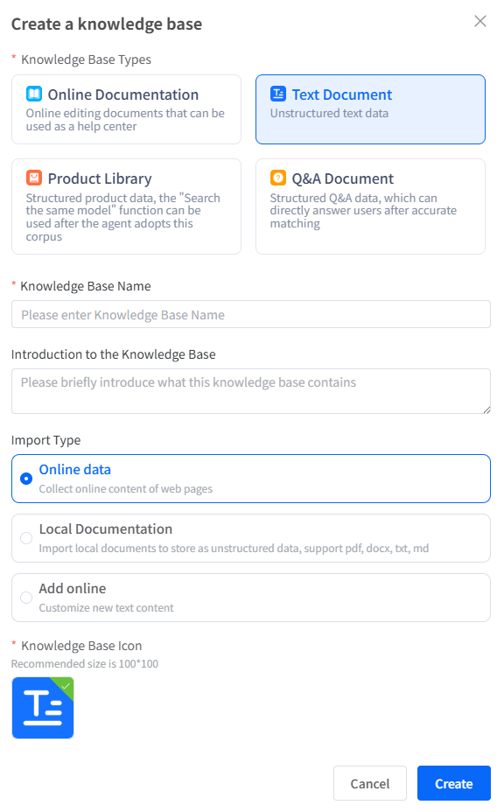Choose Q&A Document knowledge base type
The width and height of the screenshot is (504, 812).
pos(370,206)
